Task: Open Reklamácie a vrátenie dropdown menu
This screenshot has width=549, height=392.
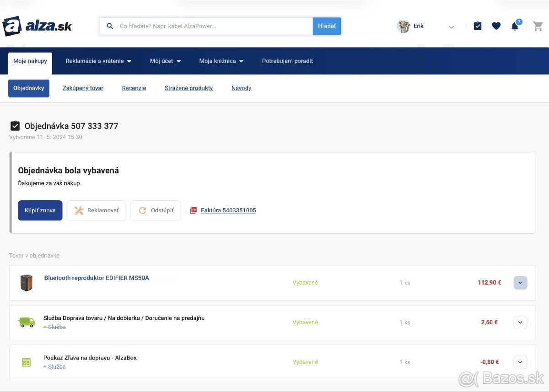Action: pos(98,61)
